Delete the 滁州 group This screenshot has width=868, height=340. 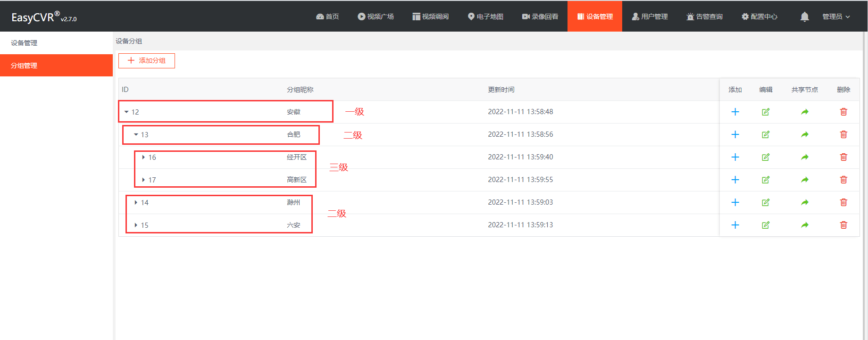coord(843,202)
